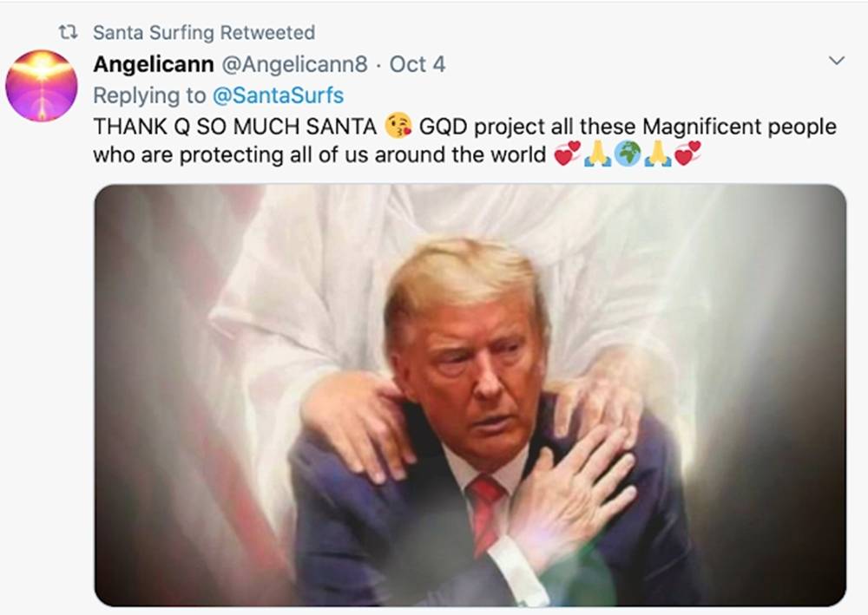
Task: Click the Oct 4 timestamp
Action: tap(418, 64)
